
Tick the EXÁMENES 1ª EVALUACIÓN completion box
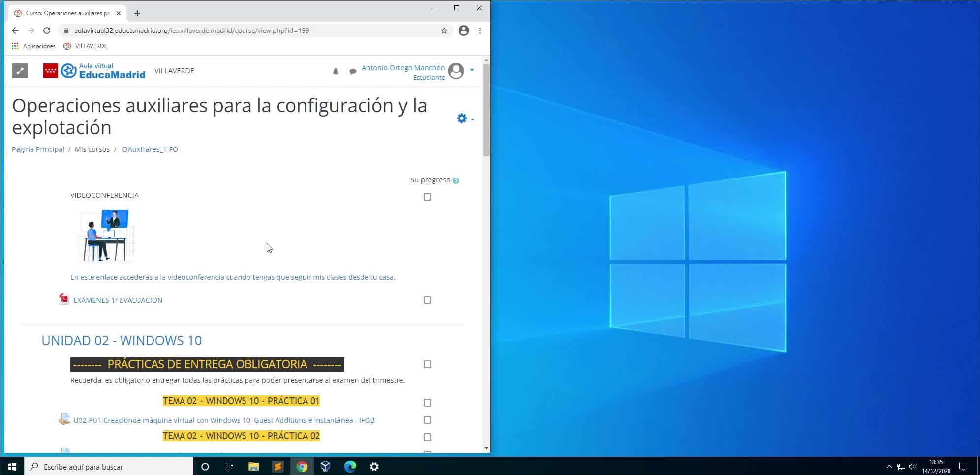pyautogui.click(x=428, y=300)
